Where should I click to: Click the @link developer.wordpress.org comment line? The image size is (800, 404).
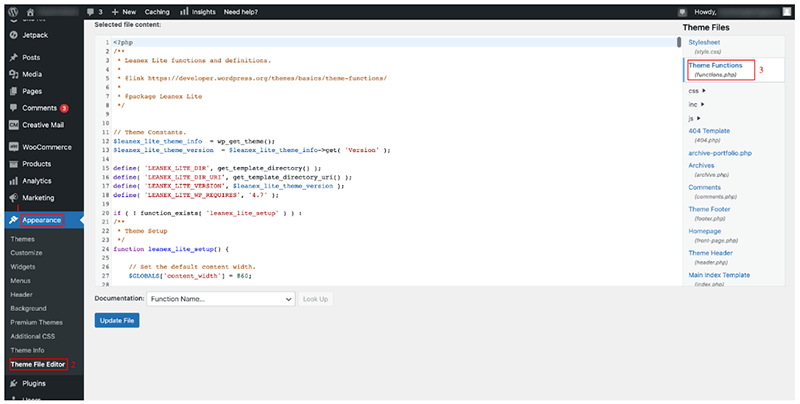(x=252, y=78)
